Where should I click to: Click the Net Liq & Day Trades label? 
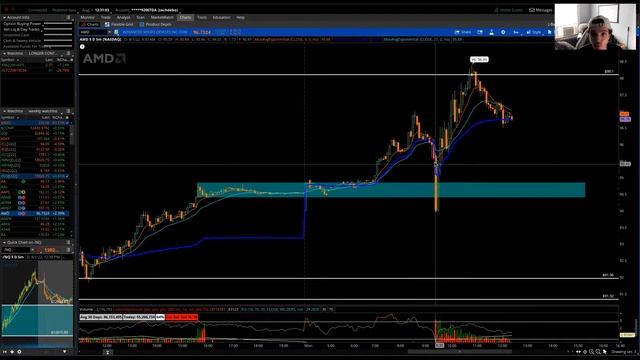(x=22, y=29)
